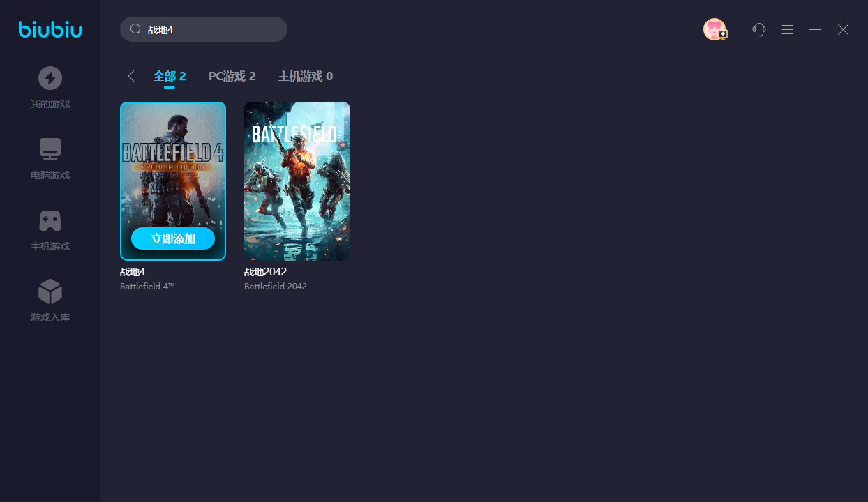Open the user avatar profile

(x=714, y=29)
